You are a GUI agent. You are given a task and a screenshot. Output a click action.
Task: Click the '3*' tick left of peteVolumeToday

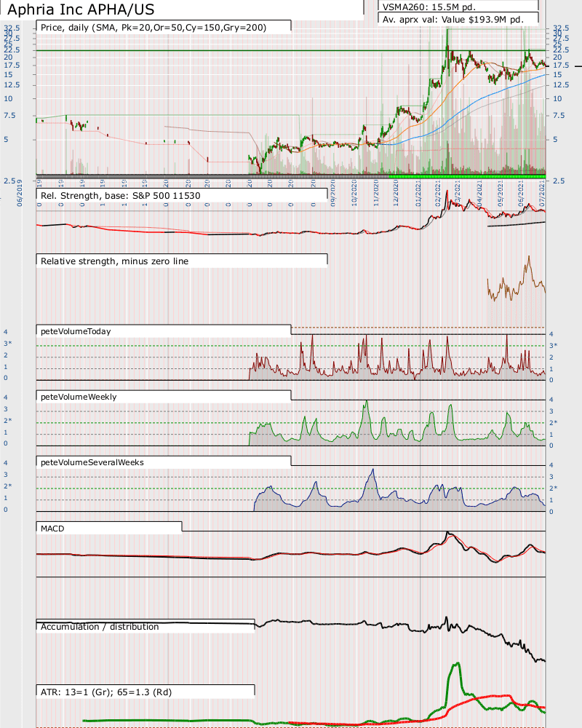[8, 344]
